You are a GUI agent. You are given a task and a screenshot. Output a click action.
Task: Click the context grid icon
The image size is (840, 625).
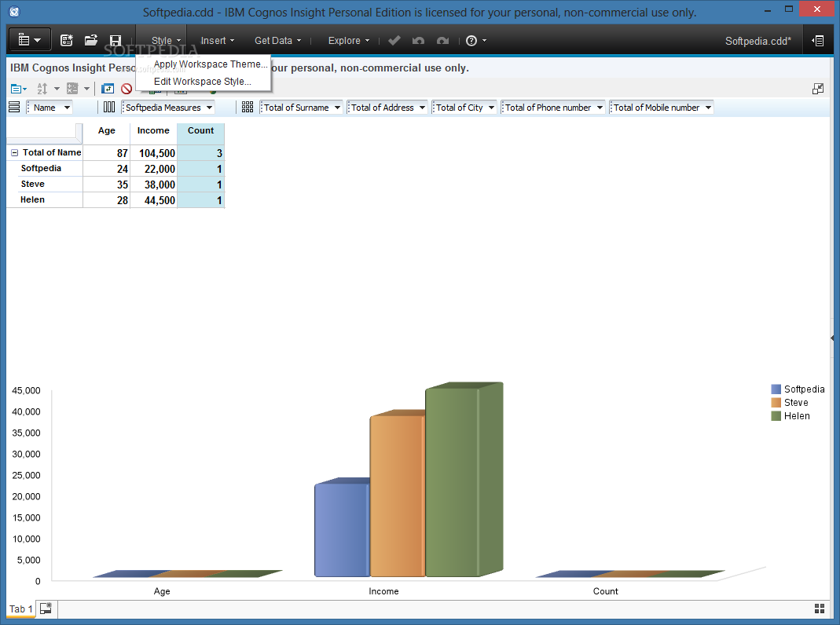[248, 108]
